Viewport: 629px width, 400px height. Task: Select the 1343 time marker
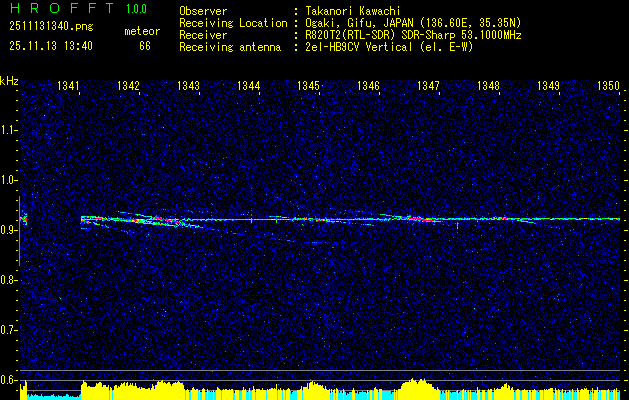[x=188, y=87]
